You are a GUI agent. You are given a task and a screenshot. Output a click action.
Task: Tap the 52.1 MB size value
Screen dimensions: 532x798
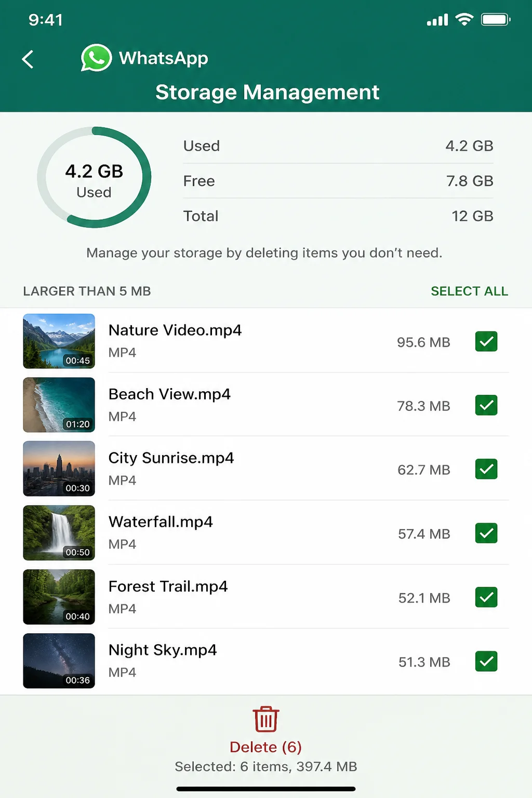click(424, 598)
